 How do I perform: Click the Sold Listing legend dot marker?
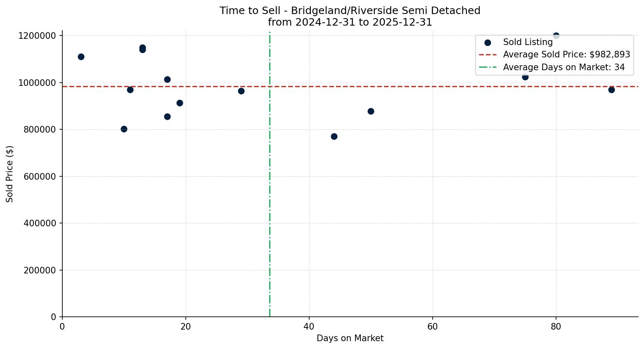(x=488, y=43)
